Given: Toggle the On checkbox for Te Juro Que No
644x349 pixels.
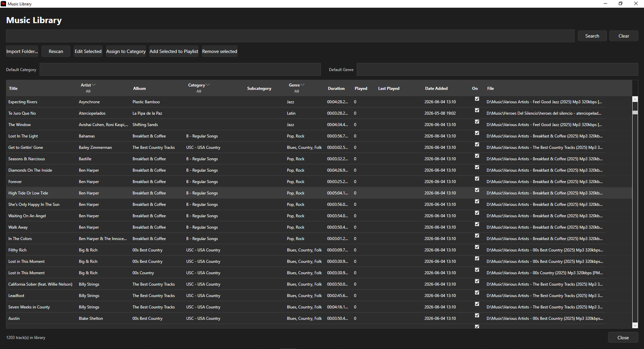Looking at the screenshot, I should (x=477, y=110).
